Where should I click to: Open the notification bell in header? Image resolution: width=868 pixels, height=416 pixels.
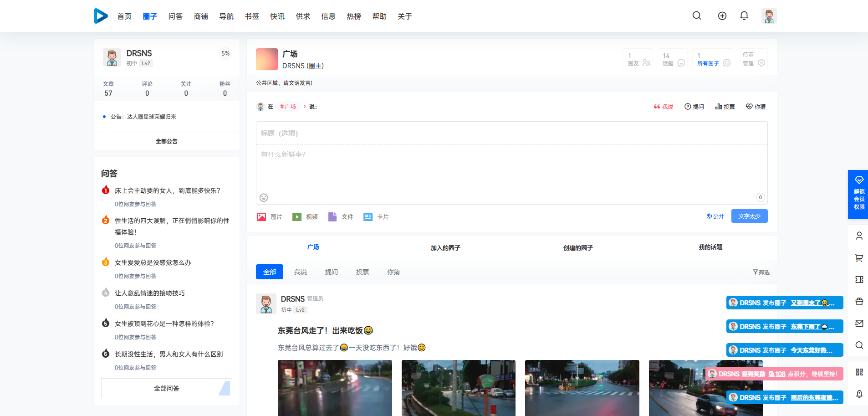(x=744, y=16)
